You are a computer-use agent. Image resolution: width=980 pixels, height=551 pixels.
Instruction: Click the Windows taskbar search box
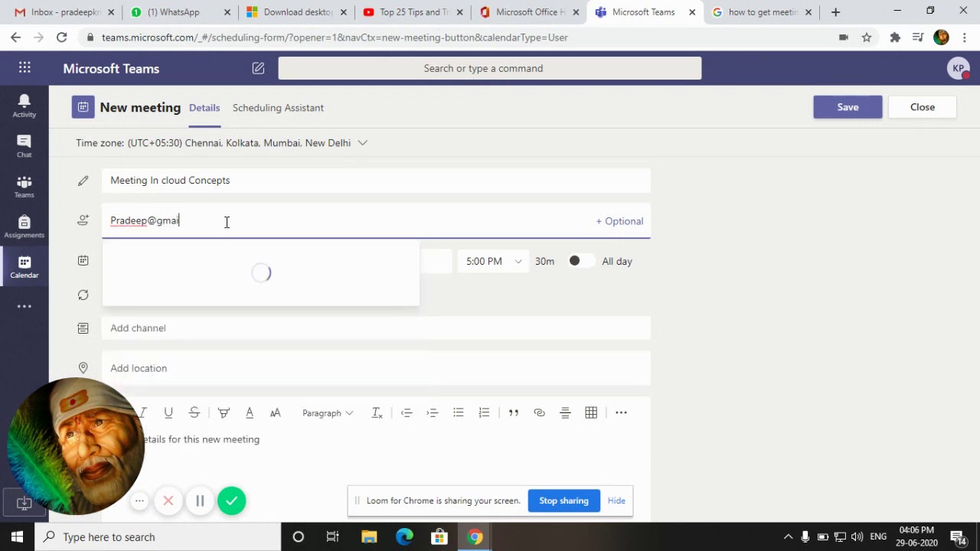(x=158, y=537)
